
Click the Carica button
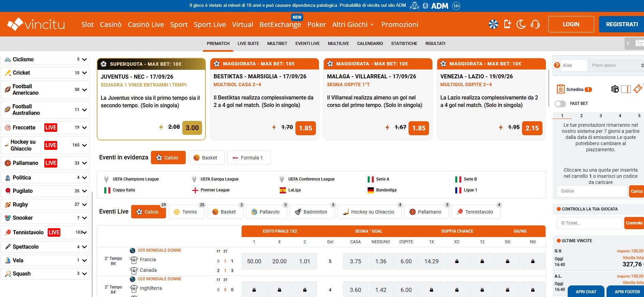(636, 191)
